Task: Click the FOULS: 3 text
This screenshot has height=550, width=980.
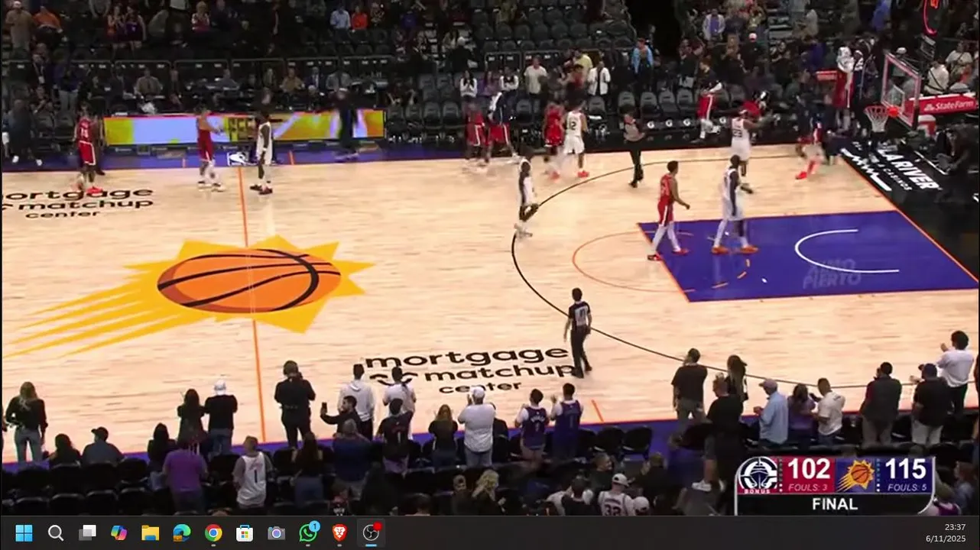Action: (808, 487)
